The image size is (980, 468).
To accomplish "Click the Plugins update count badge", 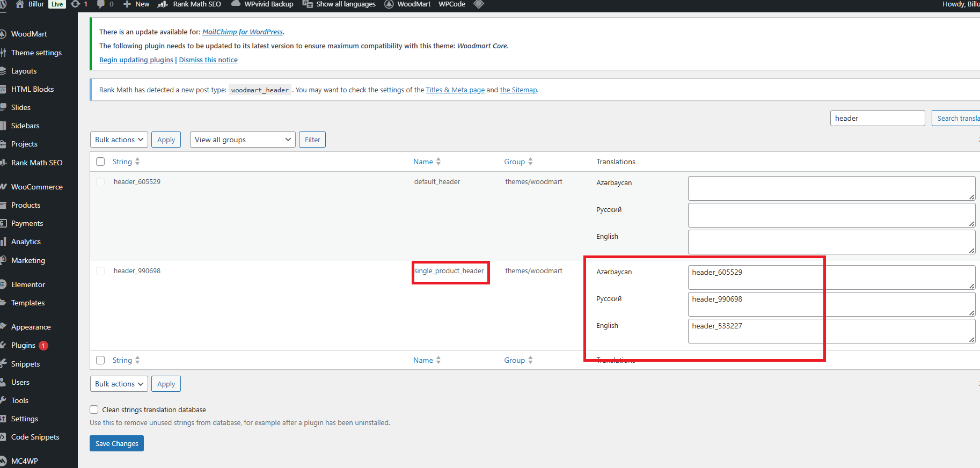I will [43, 346].
